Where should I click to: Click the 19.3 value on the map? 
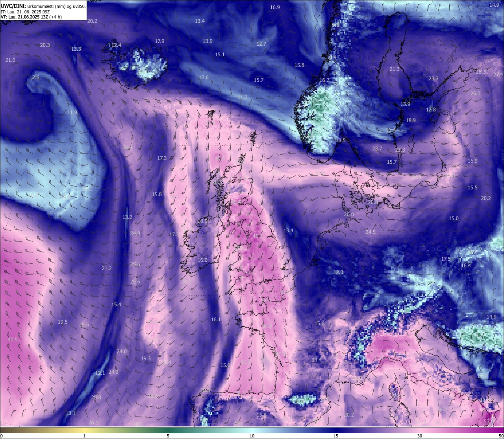coord(146,358)
